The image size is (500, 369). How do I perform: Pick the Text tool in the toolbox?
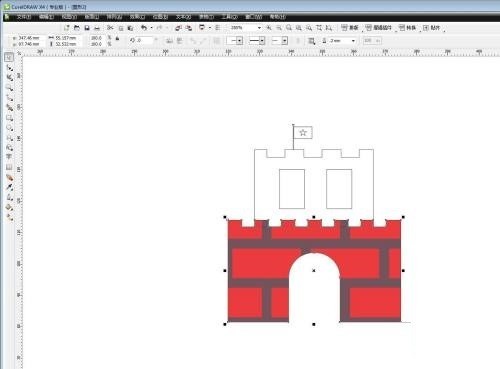click(x=9, y=157)
